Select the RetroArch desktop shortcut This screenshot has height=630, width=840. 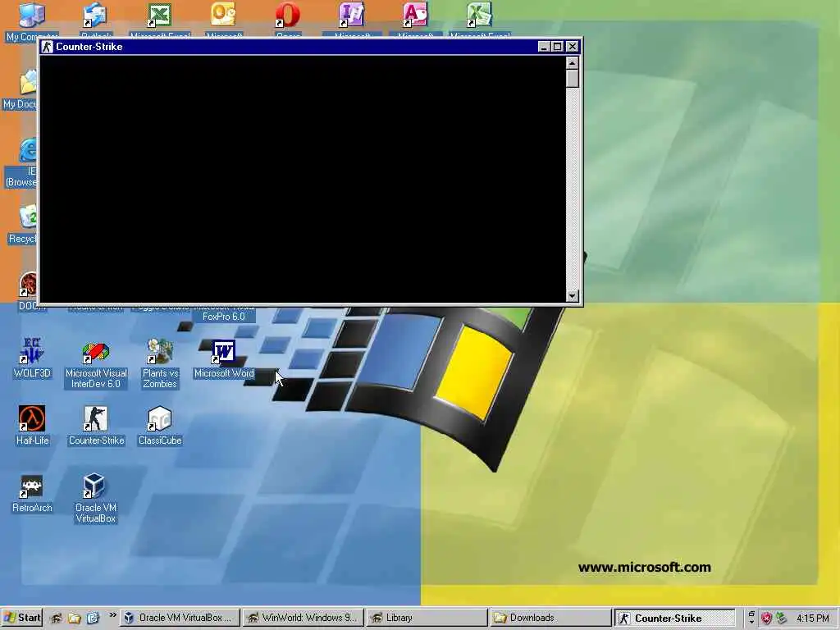pos(32,486)
